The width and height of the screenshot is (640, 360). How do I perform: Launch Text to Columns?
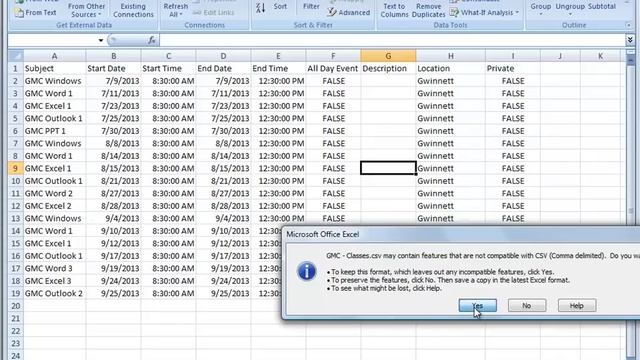click(x=394, y=10)
